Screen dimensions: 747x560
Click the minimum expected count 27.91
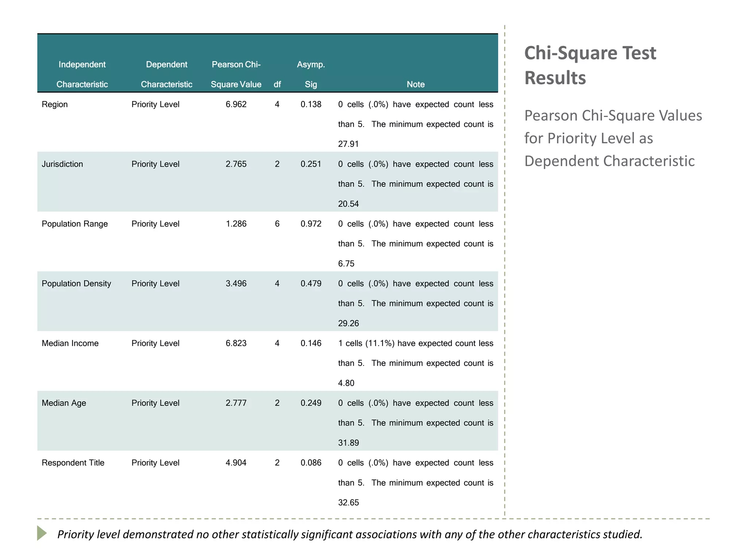[348, 144]
